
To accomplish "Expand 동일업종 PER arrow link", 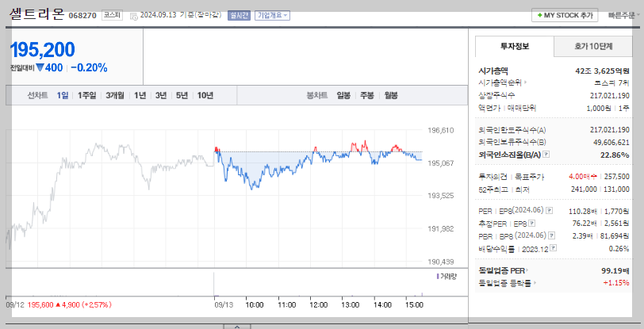I will (x=527, y=270).
